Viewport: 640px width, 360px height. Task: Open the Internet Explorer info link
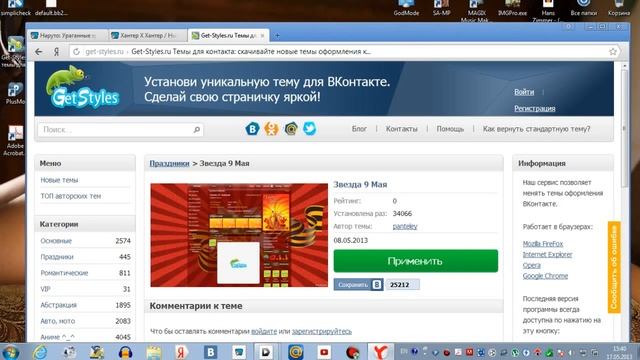[547, 255]
